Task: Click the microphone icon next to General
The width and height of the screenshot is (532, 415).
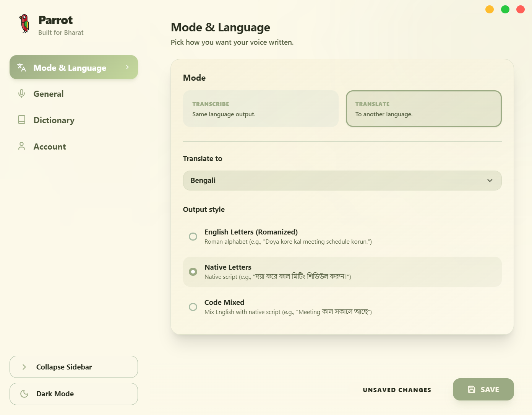Action: tap(21, 93)
